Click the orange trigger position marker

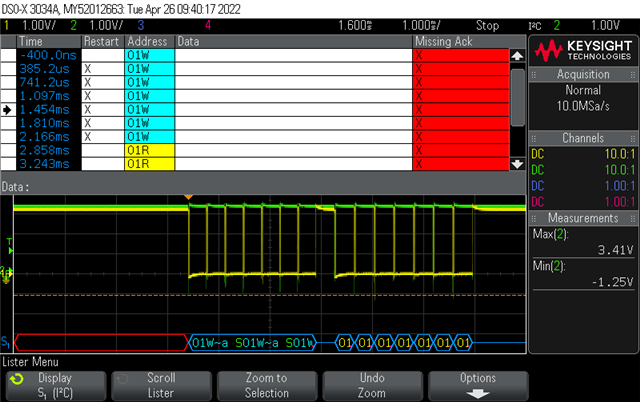[188, 197]
